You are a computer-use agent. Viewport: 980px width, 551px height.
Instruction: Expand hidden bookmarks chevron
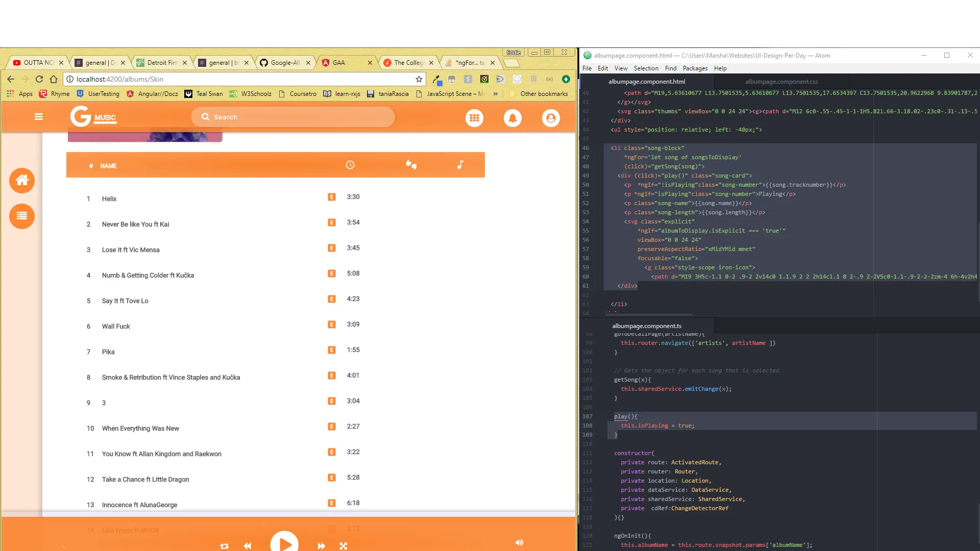coord(495,94)
